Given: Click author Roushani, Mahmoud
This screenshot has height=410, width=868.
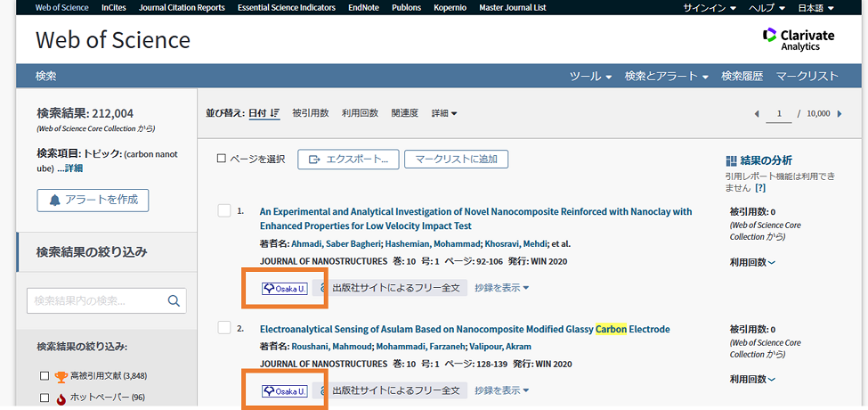Looking at the screenshot, I should [331, 347].
